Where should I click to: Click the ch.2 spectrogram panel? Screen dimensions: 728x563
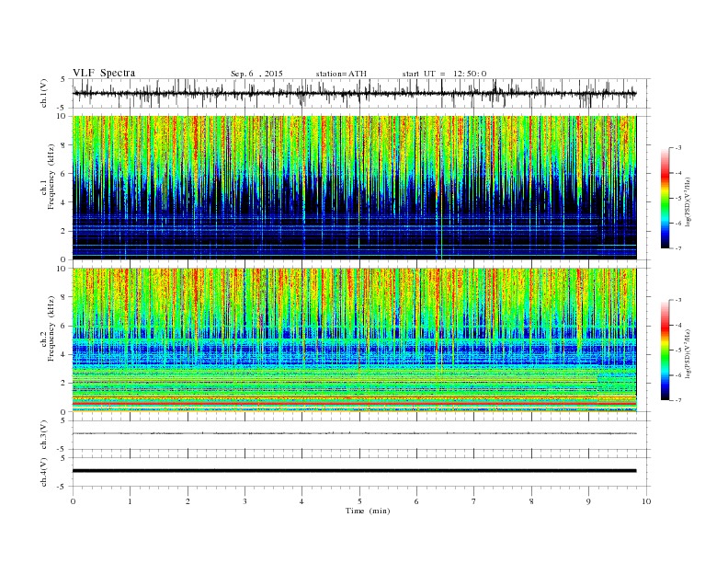tap(354, 340)
